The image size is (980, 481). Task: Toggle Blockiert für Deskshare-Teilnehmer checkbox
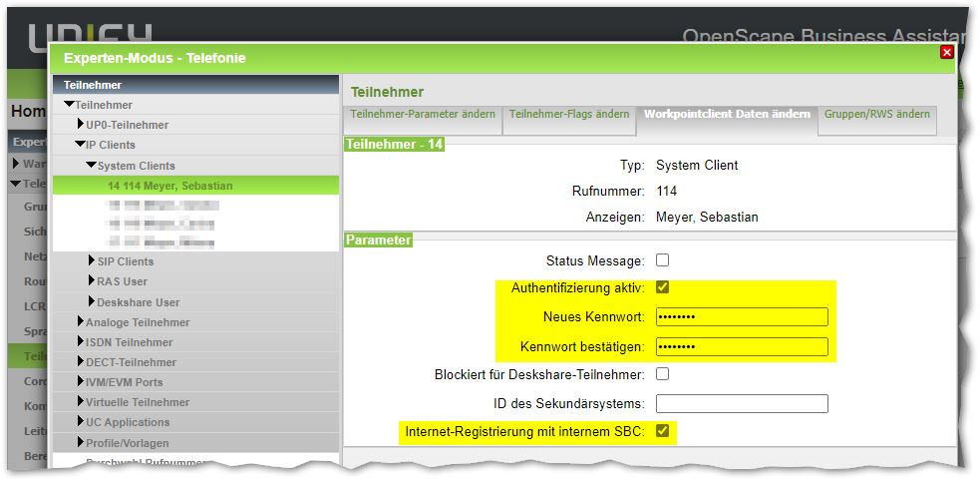663,374
